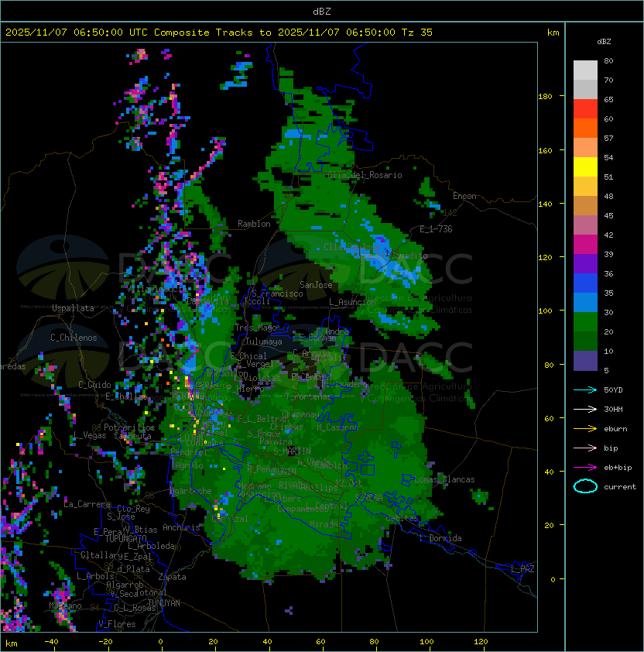Click the magenta eb+bip arrow icon
Image resolution: width=644 pixels, height=652 pixels.
point(585,468)
